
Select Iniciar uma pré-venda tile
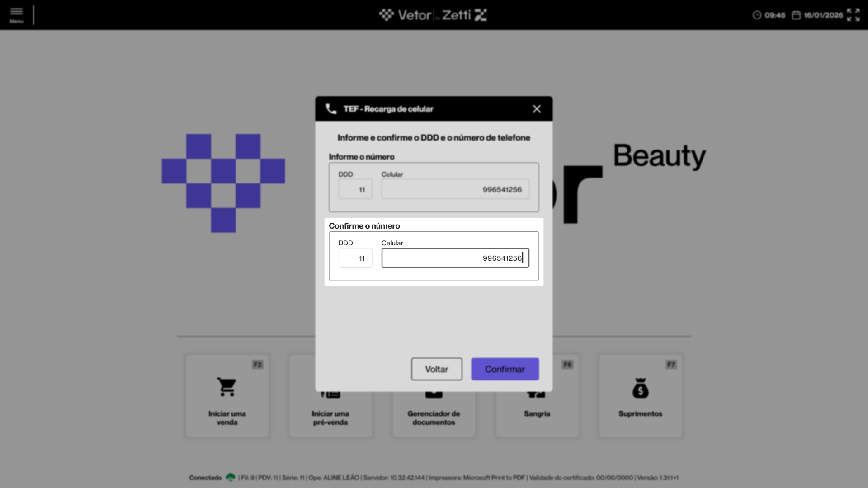[330, 417]
